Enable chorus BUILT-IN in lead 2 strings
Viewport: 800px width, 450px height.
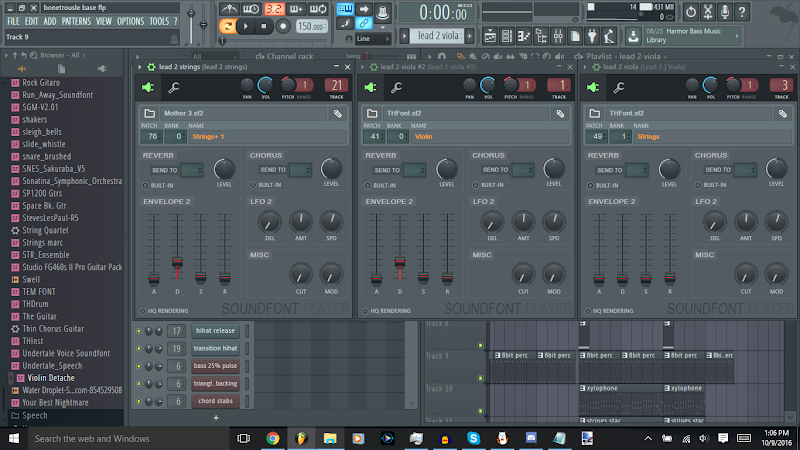coord(253,185)
